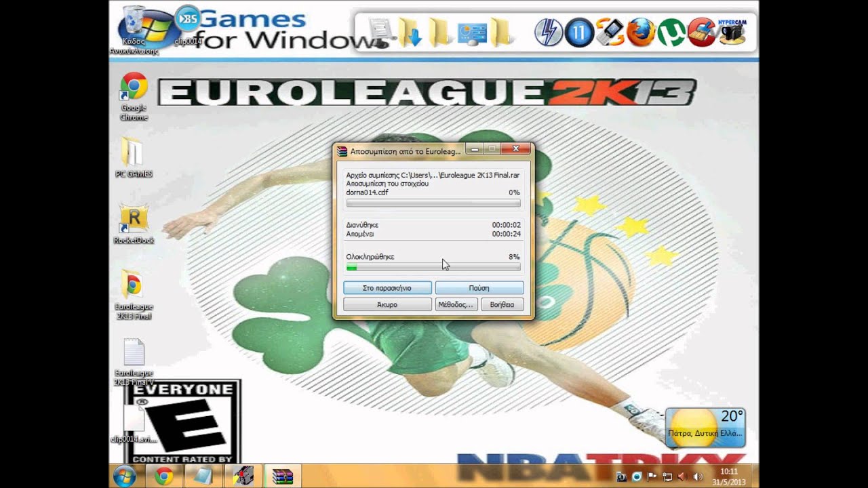Open the Windows Start menu

[x=125, y=476]
